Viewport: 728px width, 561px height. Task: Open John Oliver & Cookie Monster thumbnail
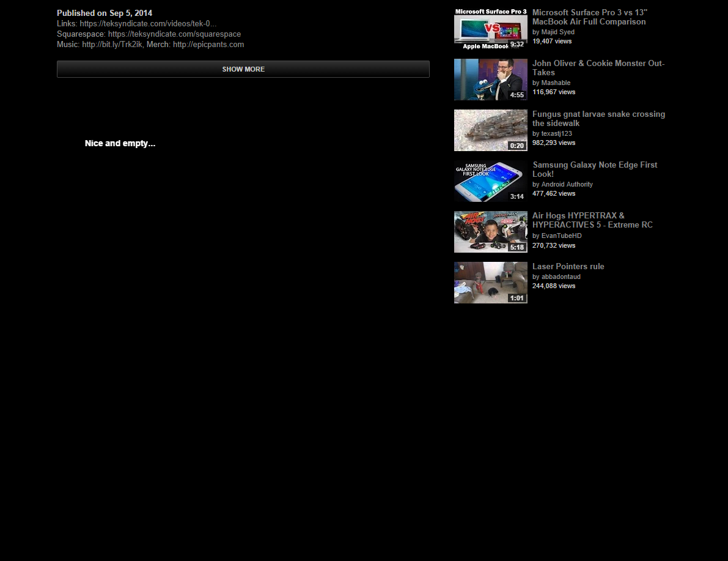click(x=491, y=80)
